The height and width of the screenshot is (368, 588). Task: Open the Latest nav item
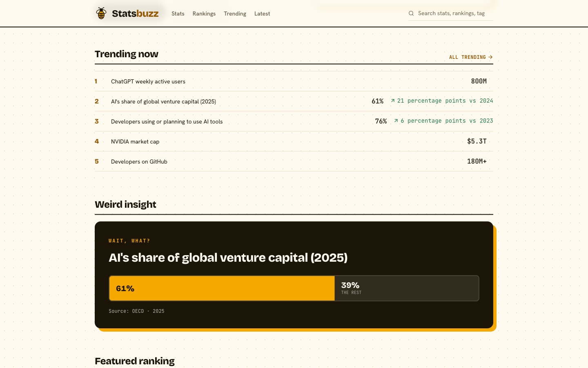(262, 13)
